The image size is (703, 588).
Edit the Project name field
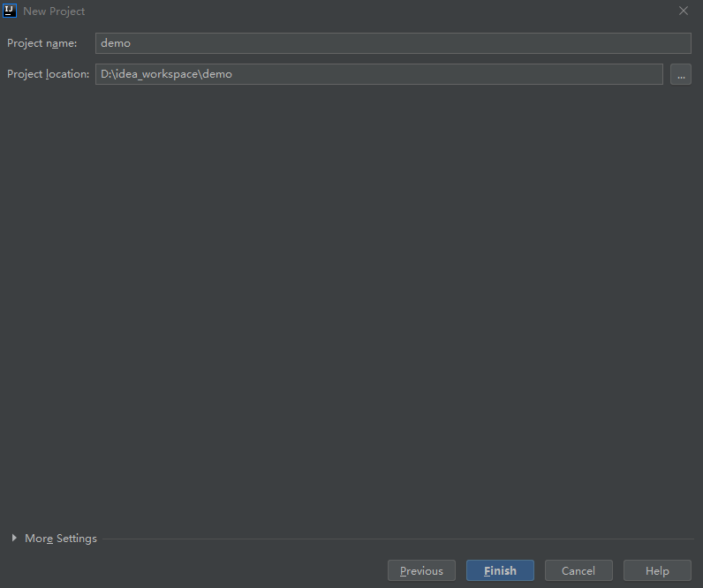[393, 43]
